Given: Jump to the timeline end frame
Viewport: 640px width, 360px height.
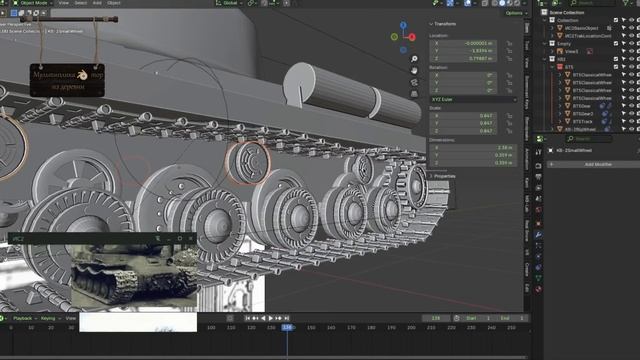Looking at the screenshot, I should pyautogui.click(x=287, y=318).
